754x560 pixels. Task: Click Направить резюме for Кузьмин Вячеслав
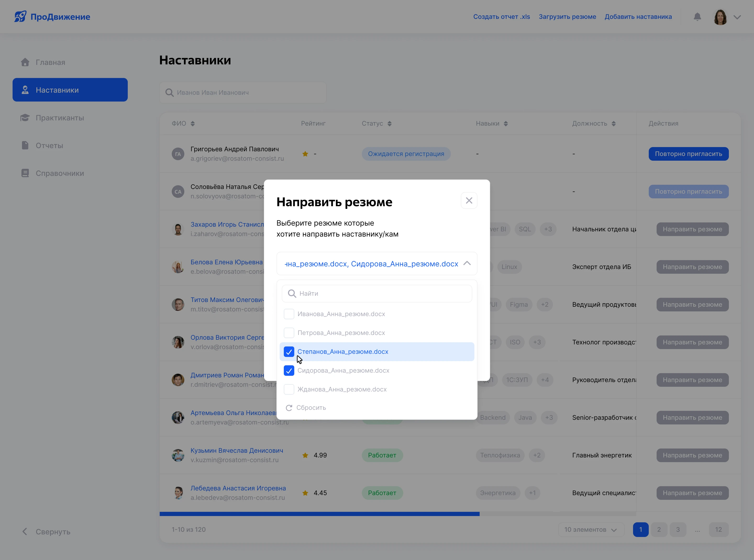point(692,455)
